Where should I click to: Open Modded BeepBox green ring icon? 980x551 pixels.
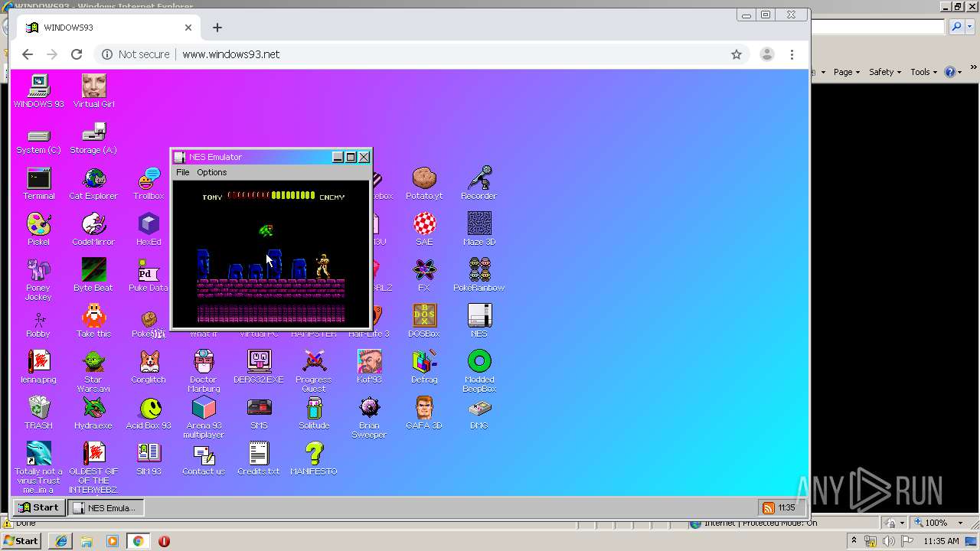[x=479, y=371]
